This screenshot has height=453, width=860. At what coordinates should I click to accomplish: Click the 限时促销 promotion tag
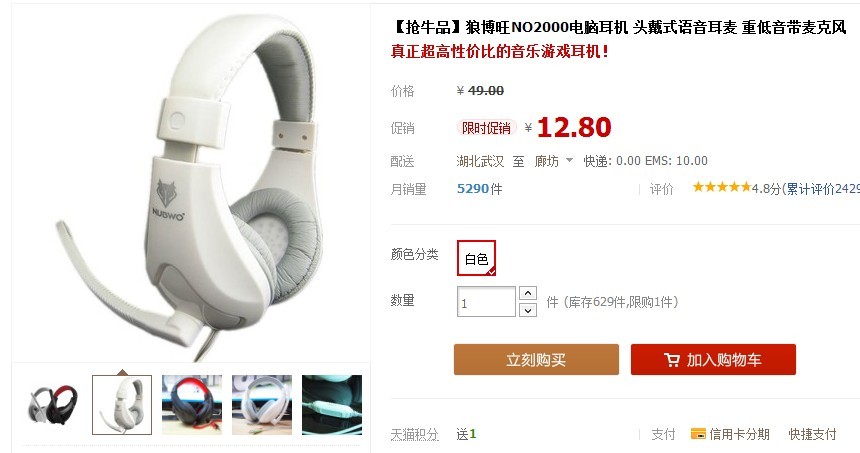click(486, 128)
